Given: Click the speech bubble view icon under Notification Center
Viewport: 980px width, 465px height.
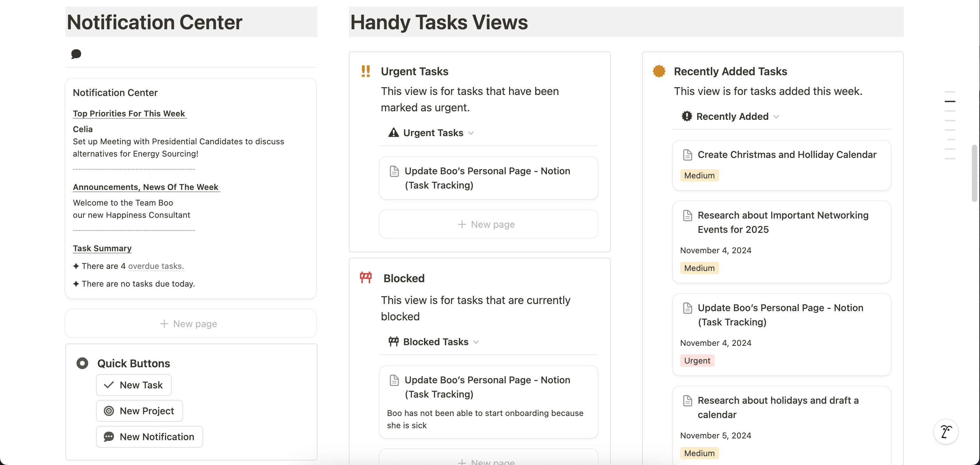Looking at the screenshot, I should click(76, 54).
